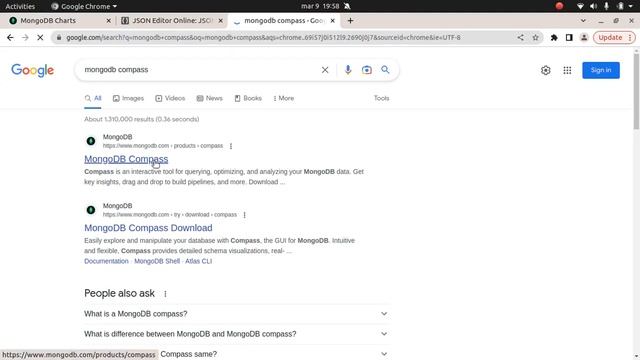Clear the search box with the X

[325, 70]
